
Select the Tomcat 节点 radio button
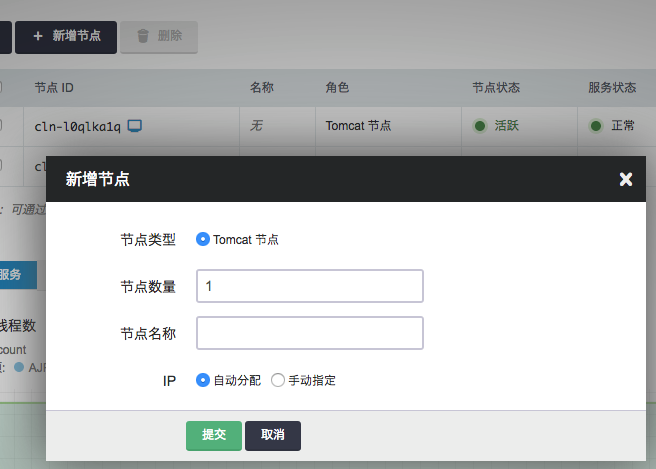(x=203, y=239)
